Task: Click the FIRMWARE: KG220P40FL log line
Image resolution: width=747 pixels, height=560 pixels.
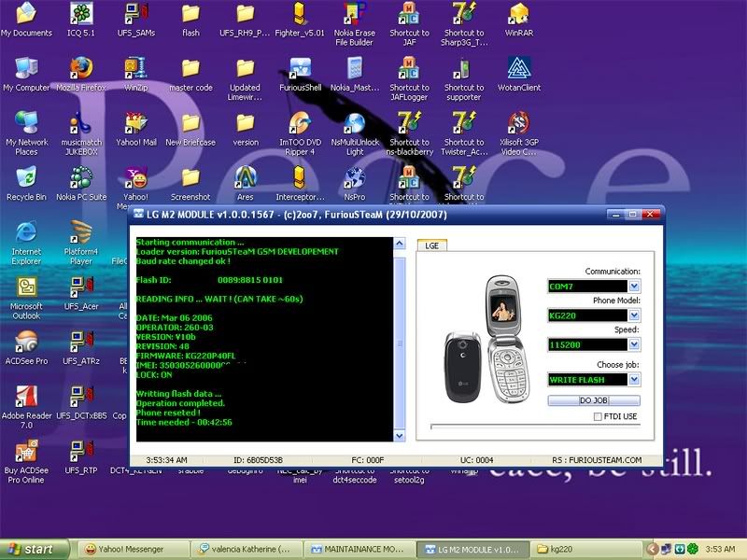Action: [x=185, y=356]
